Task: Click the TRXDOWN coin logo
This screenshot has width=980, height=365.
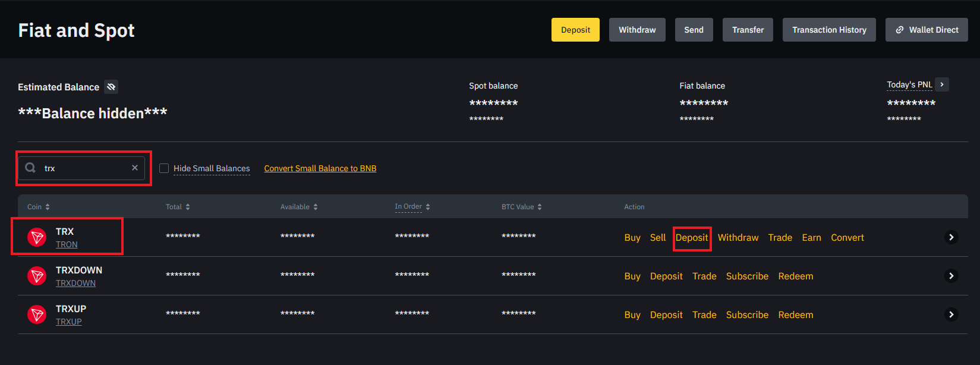Action: (x=37, y=276)
